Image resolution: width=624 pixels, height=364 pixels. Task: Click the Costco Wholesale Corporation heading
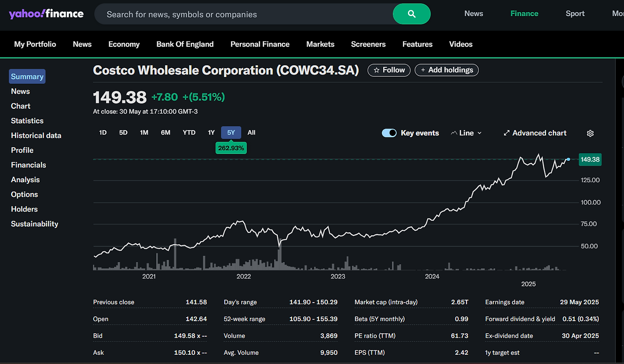tap(226, 70)
